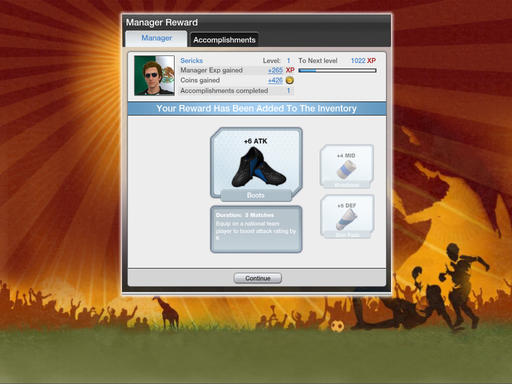Click the +426 coins gained value
Image resolution: width=512 pixels, height=384 pixels.
(x=275, y=80)
